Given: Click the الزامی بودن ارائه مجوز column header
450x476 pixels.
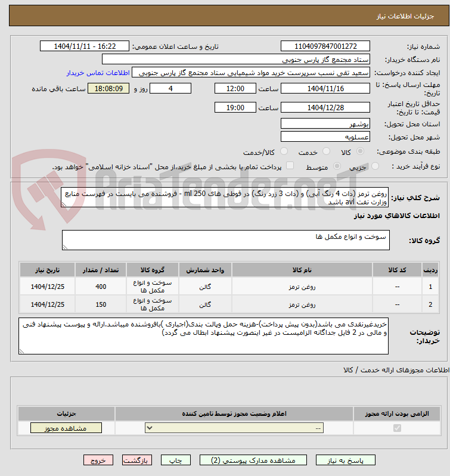Looking at the screenshot, I should point(397,414).
